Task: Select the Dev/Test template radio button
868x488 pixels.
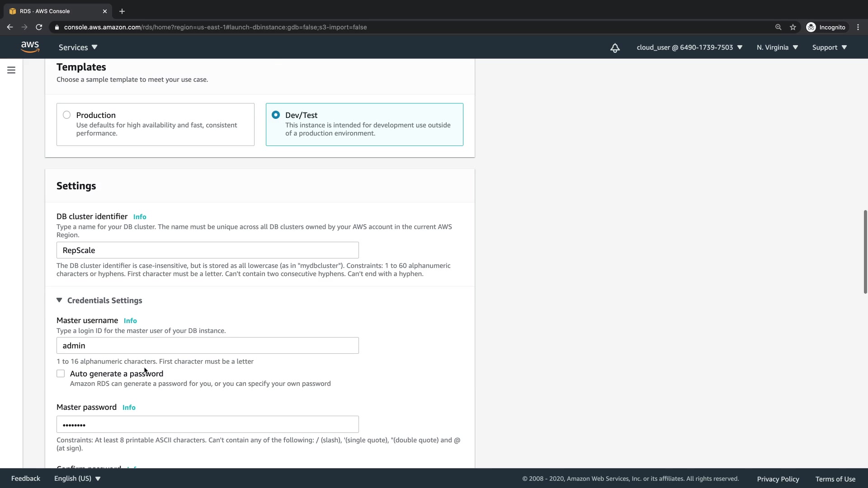Action: 276,115
